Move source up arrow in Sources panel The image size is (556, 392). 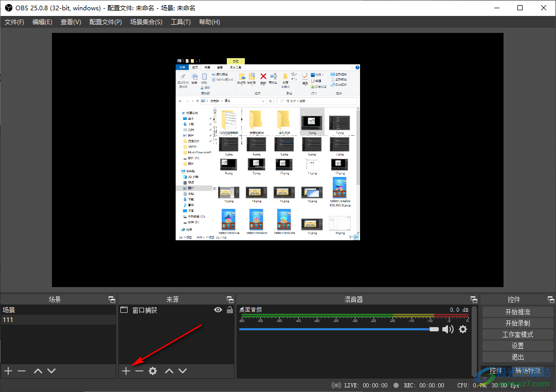tap(169, 371)
